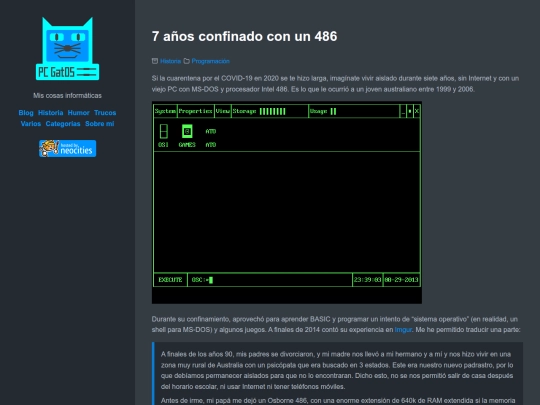
Task: Click the OSC command prompt field
Action: [x=270, y=280]
